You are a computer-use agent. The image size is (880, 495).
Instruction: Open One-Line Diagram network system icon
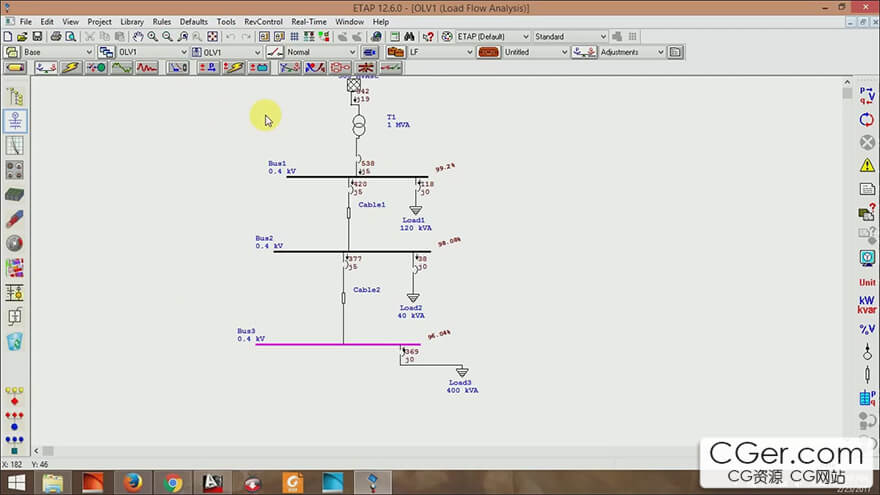[15, 121]
